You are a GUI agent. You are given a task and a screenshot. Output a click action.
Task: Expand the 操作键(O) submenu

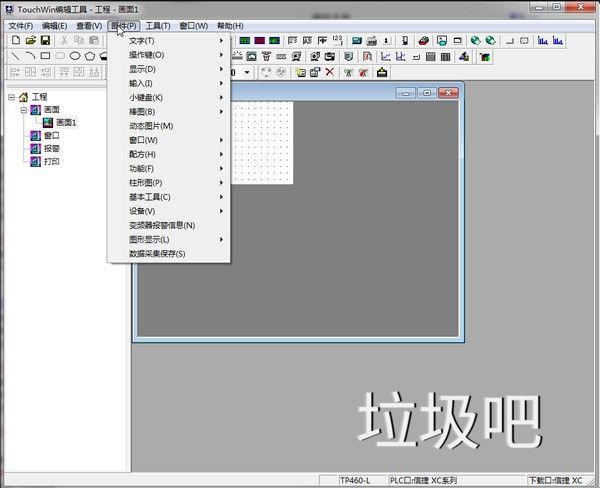click(x=169, y=55)
